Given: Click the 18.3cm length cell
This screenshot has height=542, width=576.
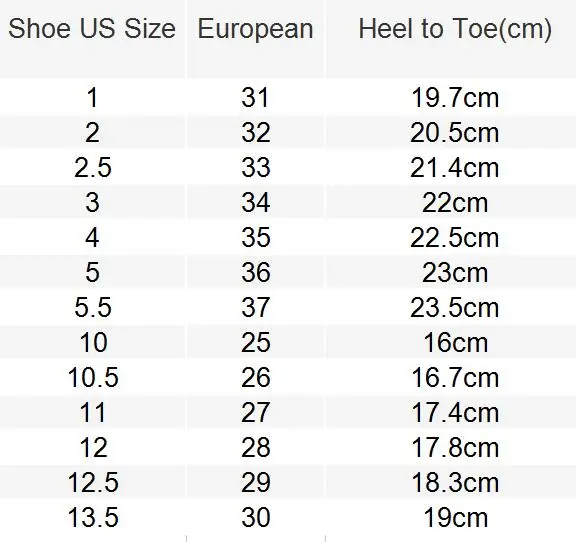Looking at the screenshot, I should pos(455,482).
